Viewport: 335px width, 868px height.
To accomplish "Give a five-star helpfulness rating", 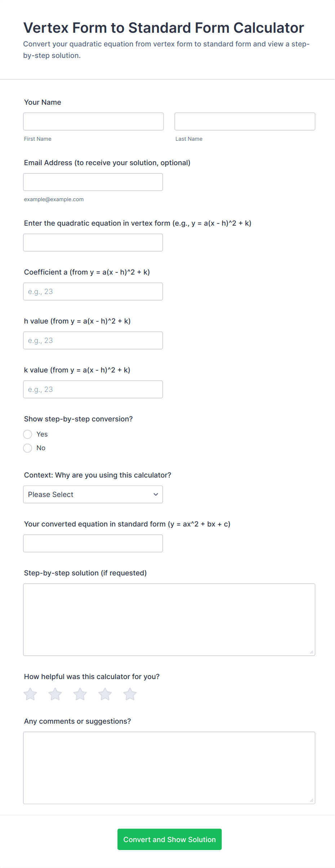I will 130,694.
